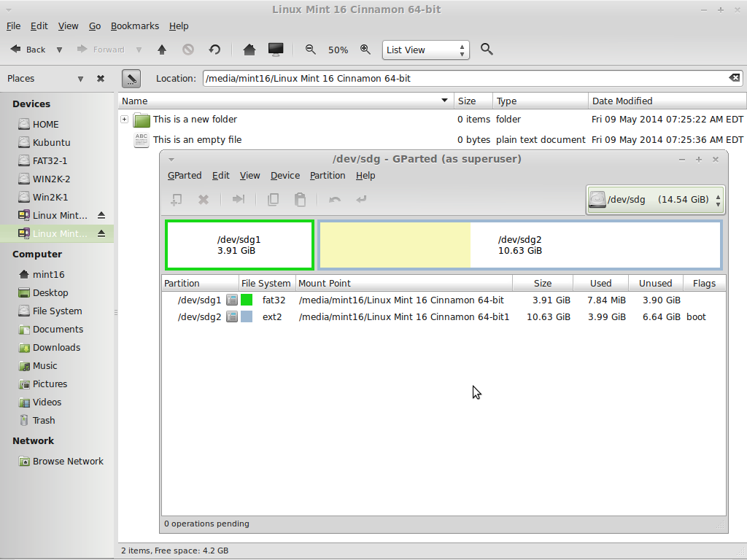747x560 pixels.
Task: Expand the 'This is a new folder' row
Action: point(125,120)
